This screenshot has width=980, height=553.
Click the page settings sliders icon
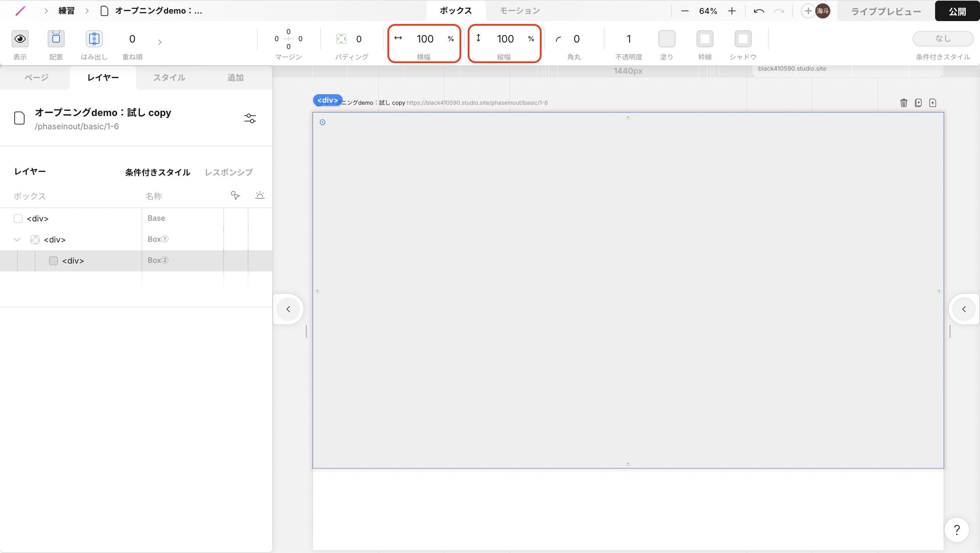point(250,118)
